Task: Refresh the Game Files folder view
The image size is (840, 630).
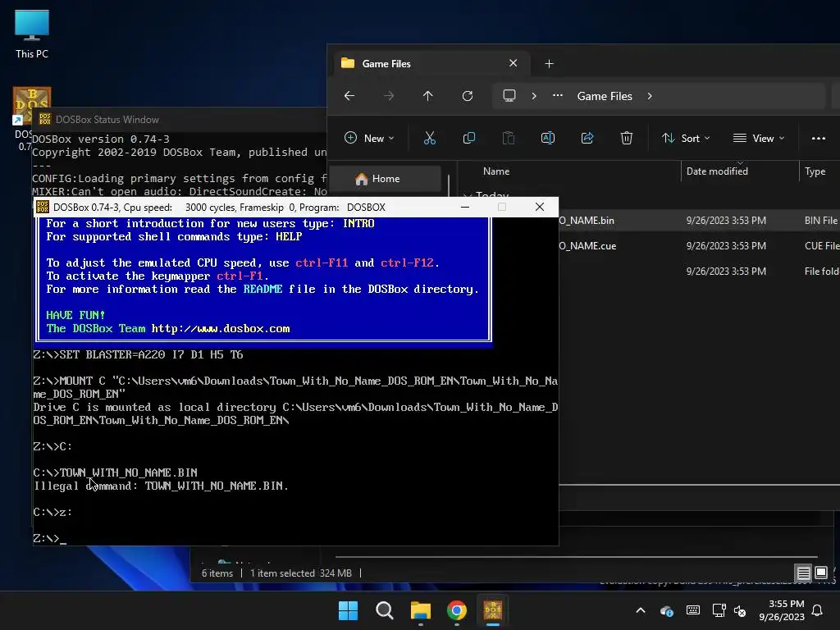Action: [x=467, y=96]
